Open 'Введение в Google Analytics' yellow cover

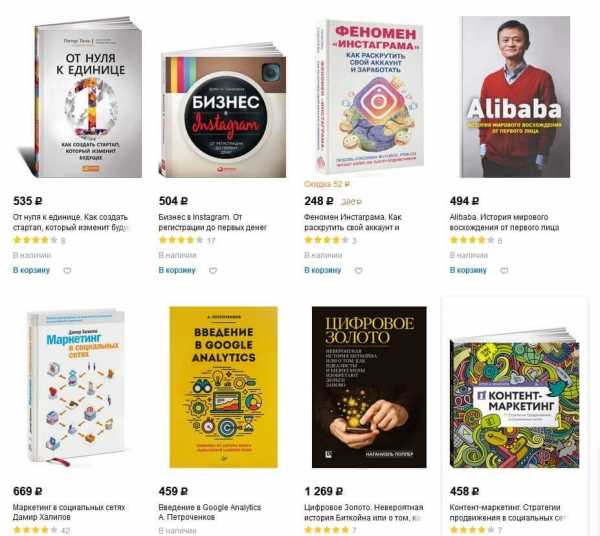(223, 387)
